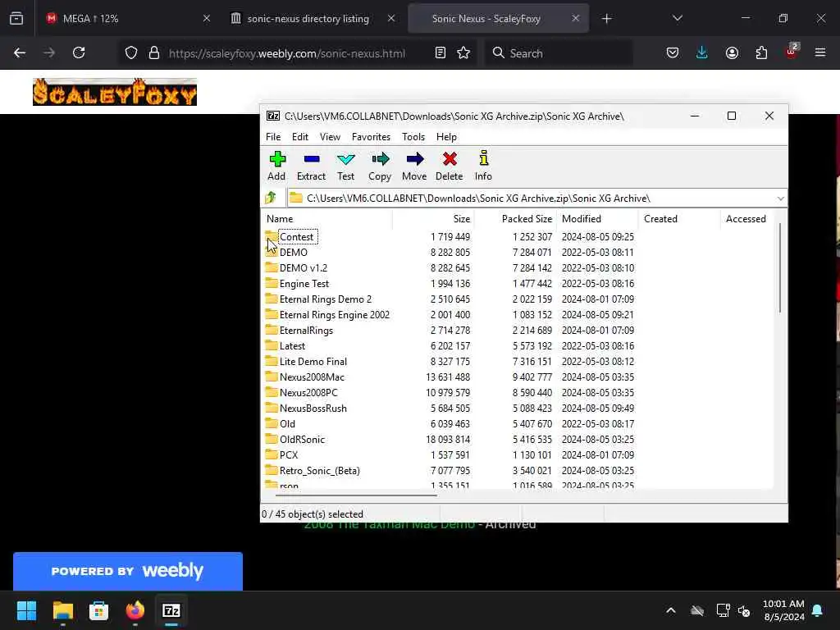Click the ScaleyFoxy site logo
840x630 pixels.
coord(115,92)
